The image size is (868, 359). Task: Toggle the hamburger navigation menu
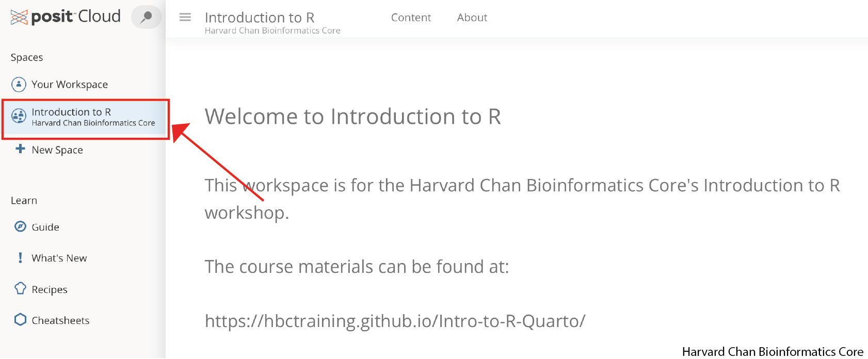click(x=185, y=18)
